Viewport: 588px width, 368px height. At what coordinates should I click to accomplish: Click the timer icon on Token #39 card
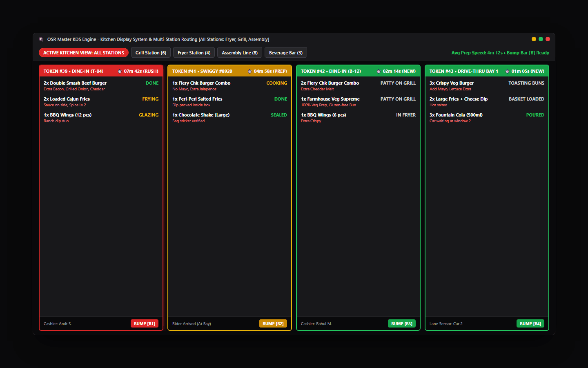click(x=120, y=72)
